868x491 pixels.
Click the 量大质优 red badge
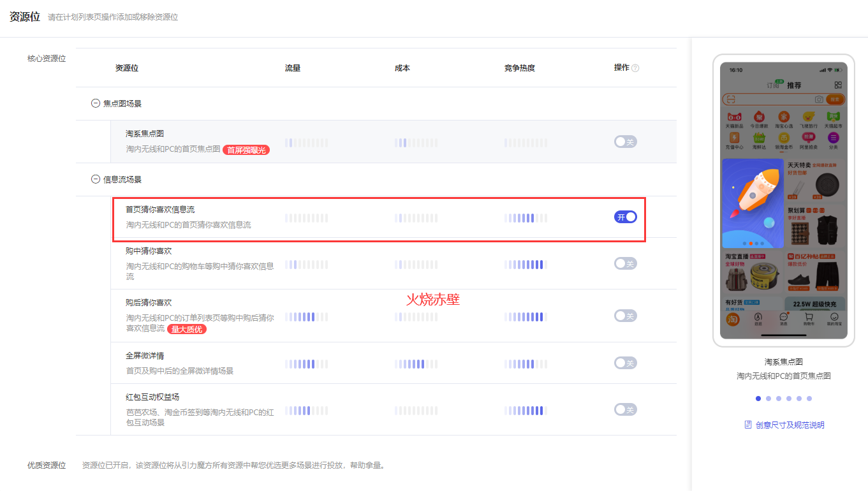188,329
